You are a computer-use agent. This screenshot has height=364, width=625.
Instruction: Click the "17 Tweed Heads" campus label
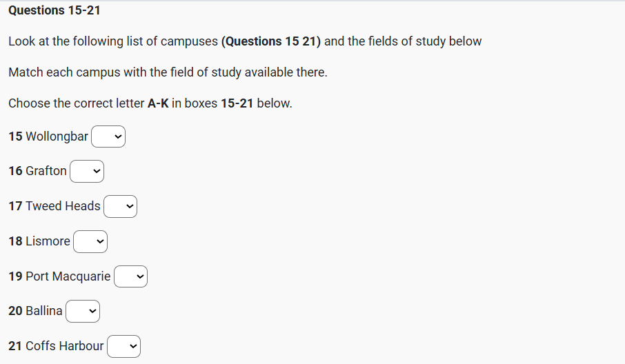tap(54, 206)
